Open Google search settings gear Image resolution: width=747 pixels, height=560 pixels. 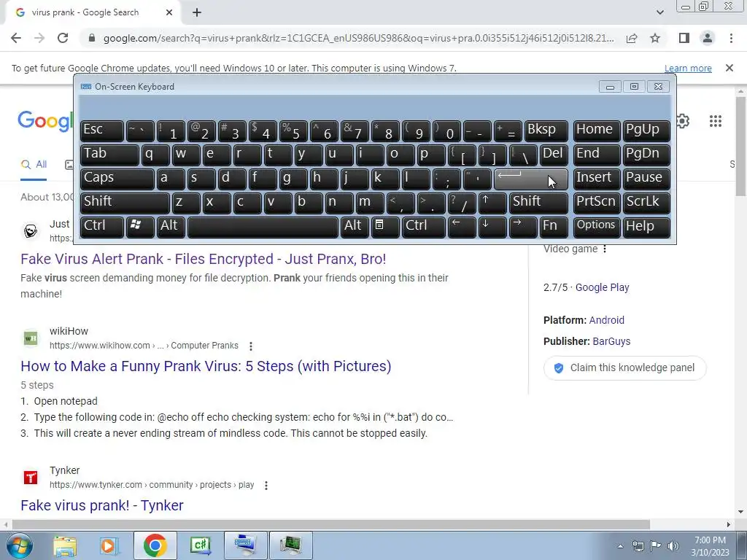(683, 121)
